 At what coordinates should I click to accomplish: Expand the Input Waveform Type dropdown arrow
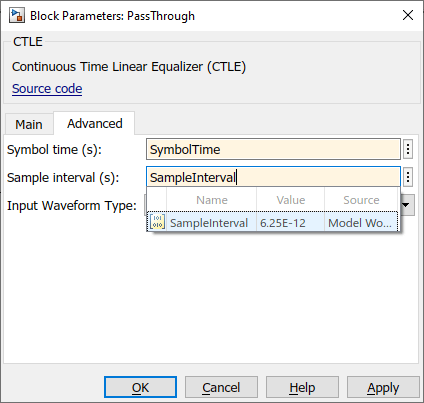(407, 205)
